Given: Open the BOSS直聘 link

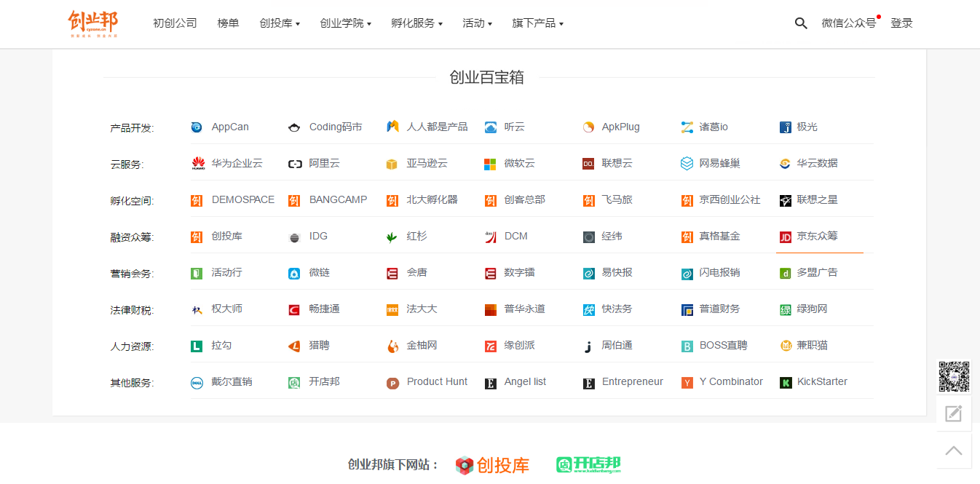Looking at the screenshot, I should [723, 345].
